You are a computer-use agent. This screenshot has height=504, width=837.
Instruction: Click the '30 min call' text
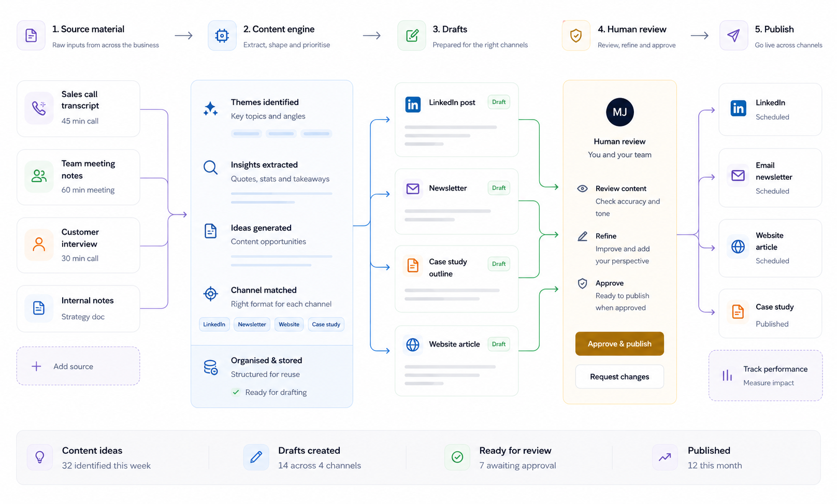point(80,258)
